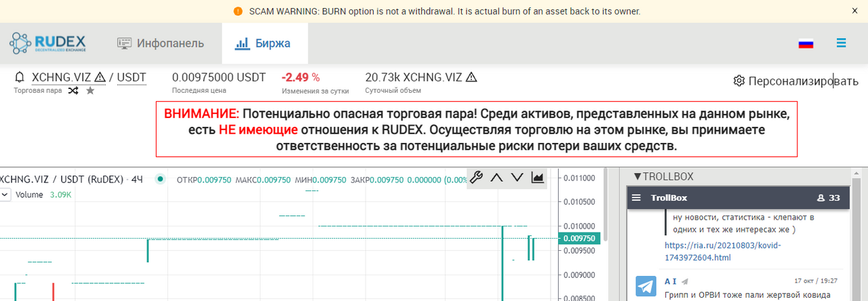The image size is (868, 301).
Task: Switch chart type with area chart icon
Action: pos(537,178)
